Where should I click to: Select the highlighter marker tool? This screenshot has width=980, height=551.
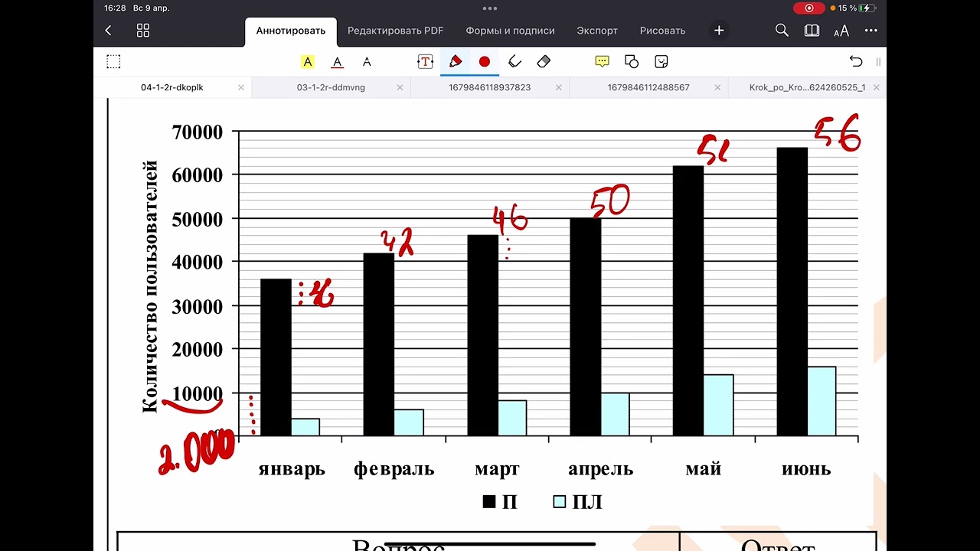514,62
